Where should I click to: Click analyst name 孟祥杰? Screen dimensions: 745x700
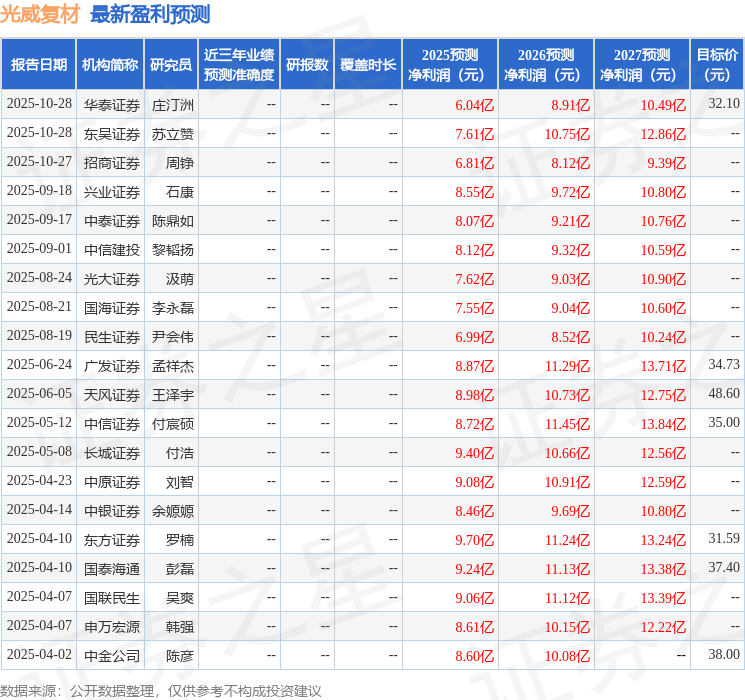tap(172, 366)
